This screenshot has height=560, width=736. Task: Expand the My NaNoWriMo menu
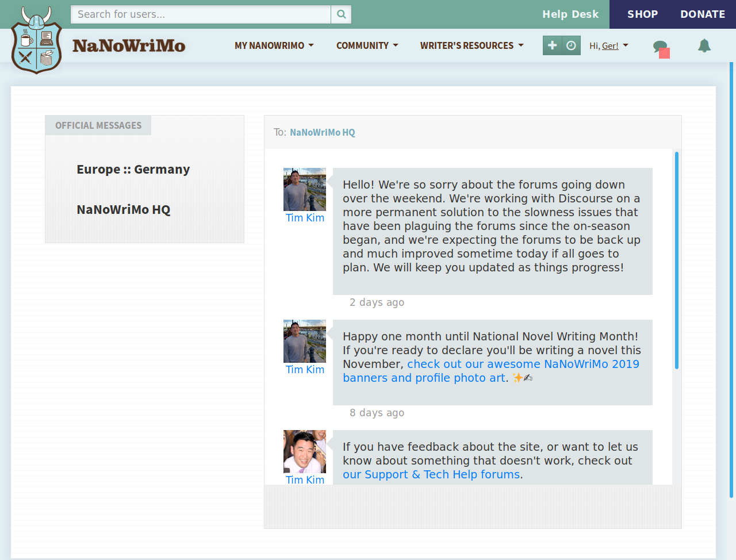click(x=274, y=45)
